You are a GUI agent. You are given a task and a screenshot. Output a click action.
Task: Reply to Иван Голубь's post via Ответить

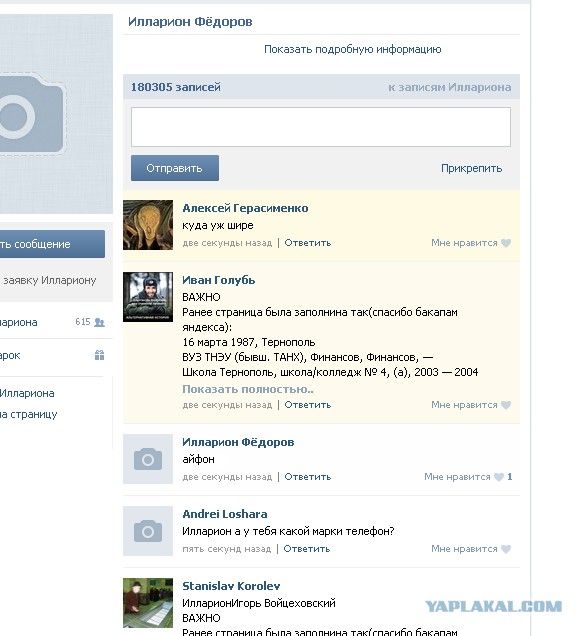(308, 405)
